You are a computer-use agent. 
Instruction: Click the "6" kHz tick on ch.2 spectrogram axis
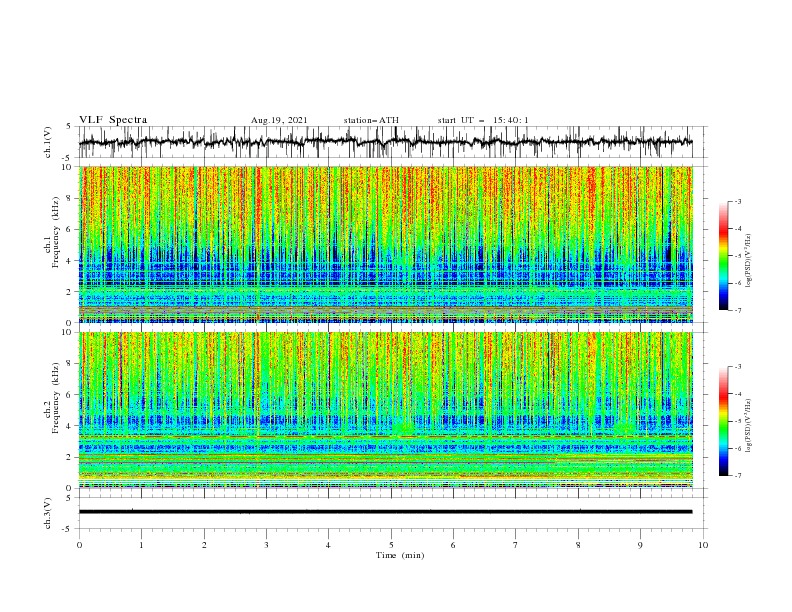tap(71, 395)
